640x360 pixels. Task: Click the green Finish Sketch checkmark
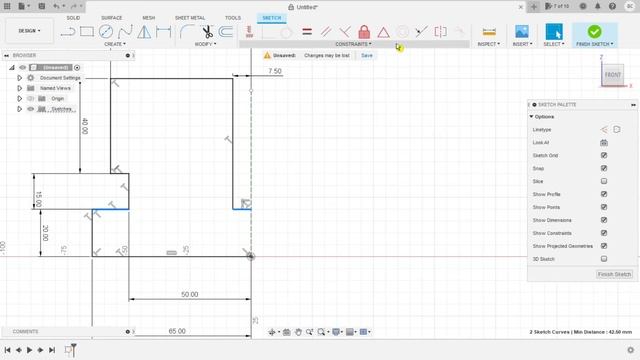pos(594,31)
